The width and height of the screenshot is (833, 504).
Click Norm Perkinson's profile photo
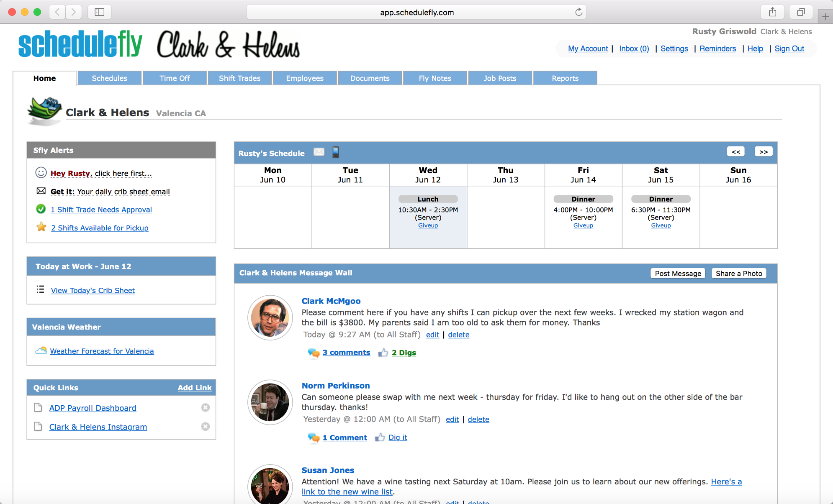coord(270,402)
